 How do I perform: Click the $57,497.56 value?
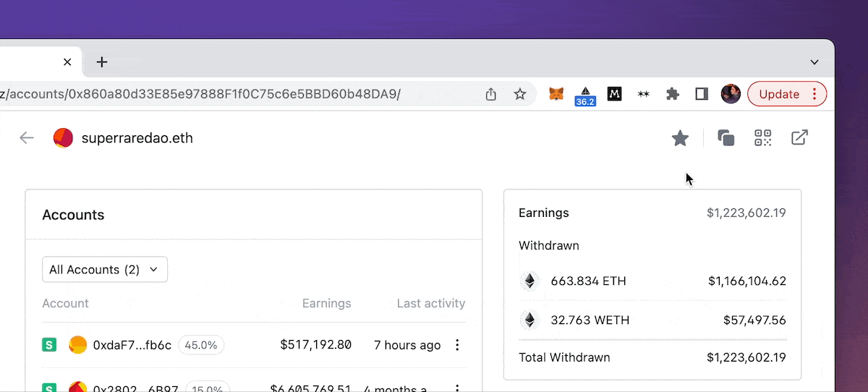[x=754, y=320]
